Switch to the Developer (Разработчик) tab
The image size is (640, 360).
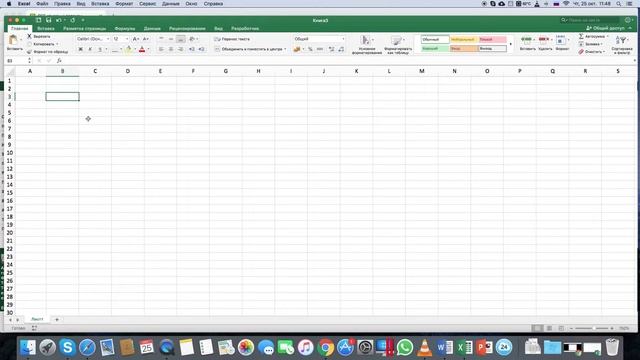tap(245, 29)
